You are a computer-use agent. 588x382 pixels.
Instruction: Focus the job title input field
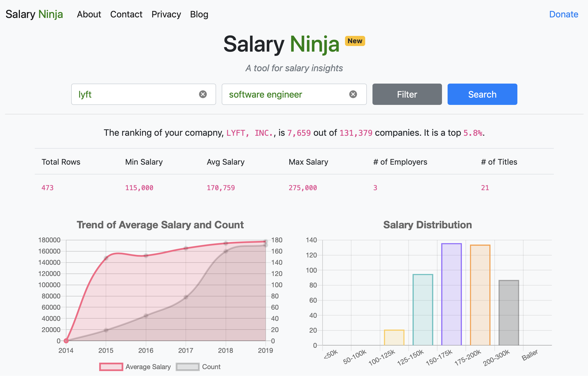pyautogui.click(x=294, y=94)
